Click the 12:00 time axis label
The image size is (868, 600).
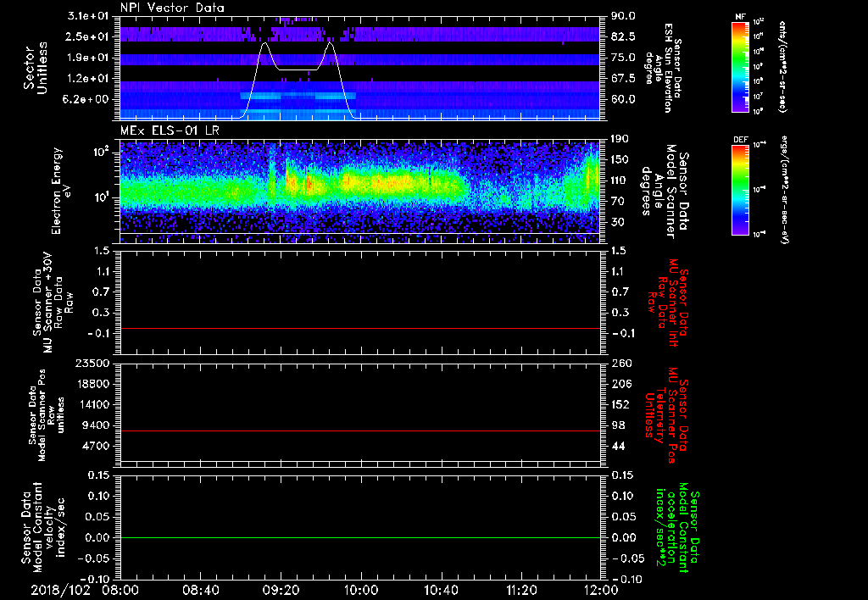pyautogui.click(x=600, y=588)
